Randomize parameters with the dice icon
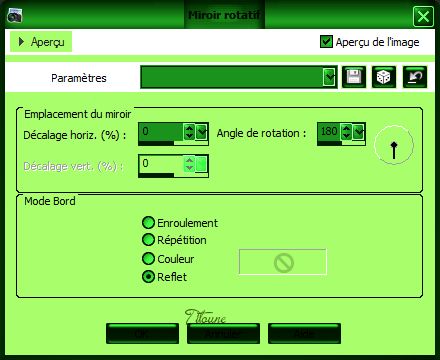The width and height of the screenshot is (440, 360). click(384, 77)
